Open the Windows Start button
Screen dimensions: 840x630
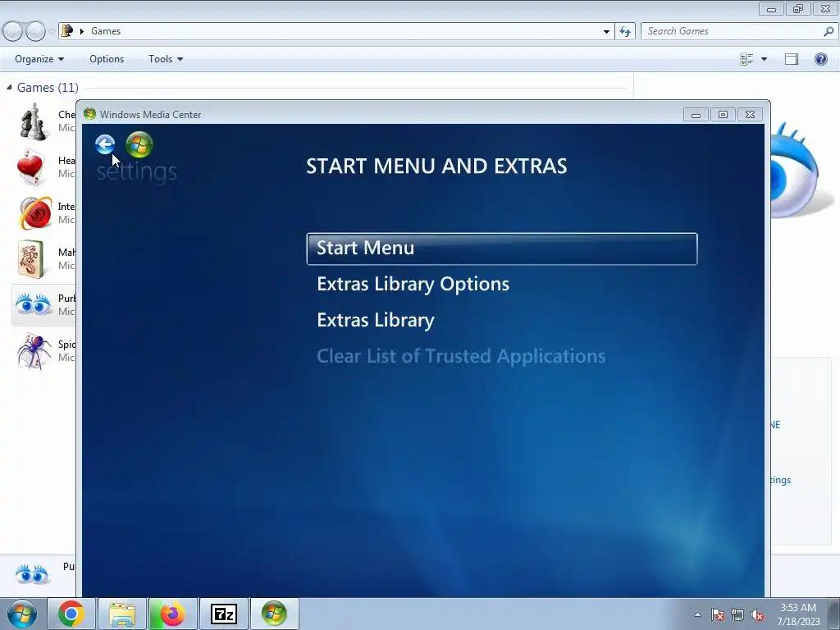coord(22,614)
